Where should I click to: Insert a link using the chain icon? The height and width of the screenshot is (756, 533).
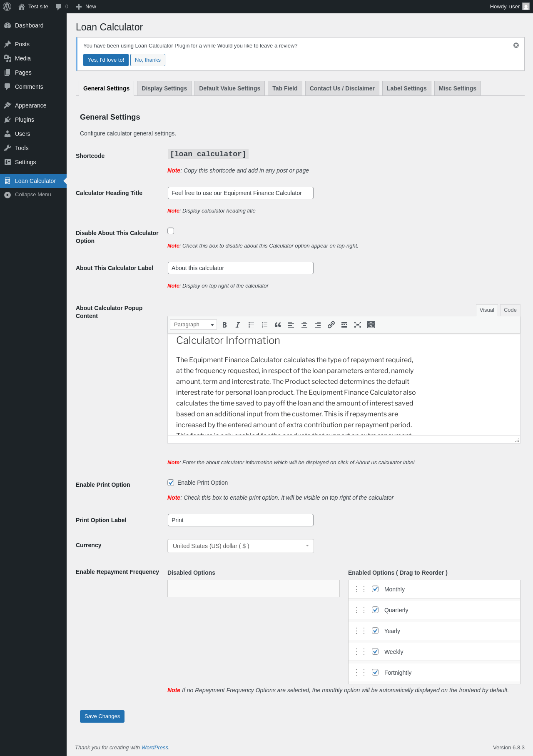coord(331,325)
